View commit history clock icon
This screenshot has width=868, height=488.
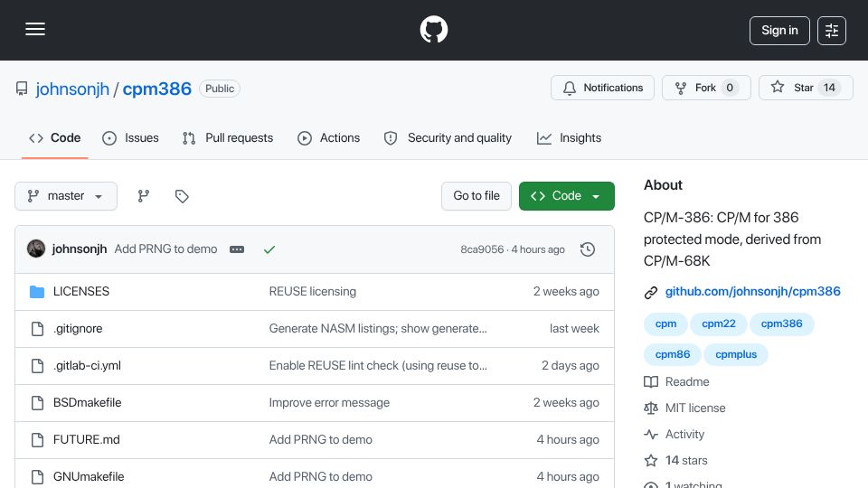coord(588,249)
